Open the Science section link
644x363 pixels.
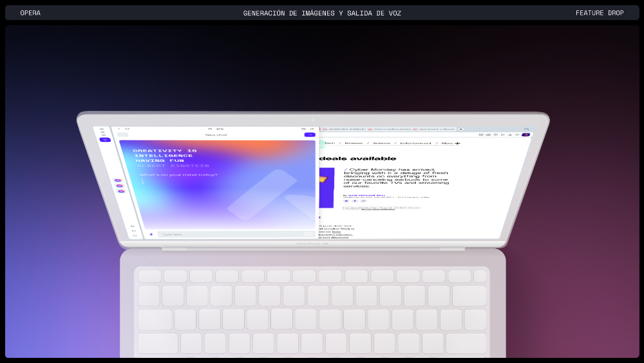381,143
